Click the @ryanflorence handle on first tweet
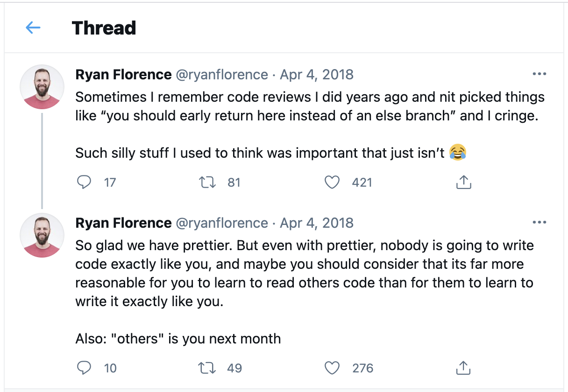 point(221,75)
